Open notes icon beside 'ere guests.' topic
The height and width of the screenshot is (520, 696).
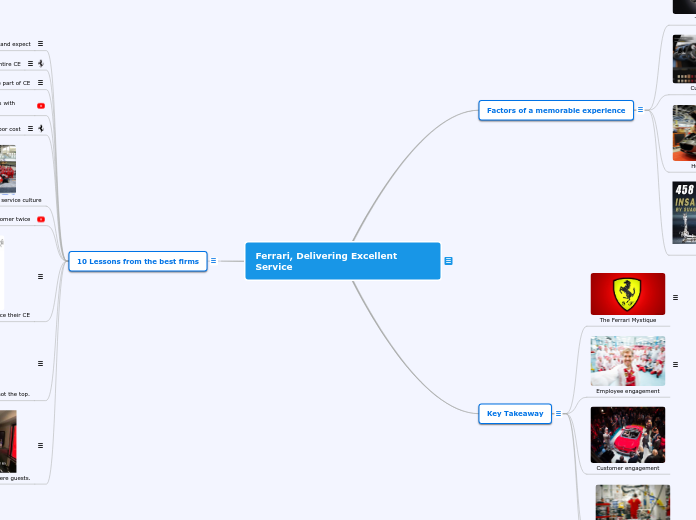[x=40, y=445]
